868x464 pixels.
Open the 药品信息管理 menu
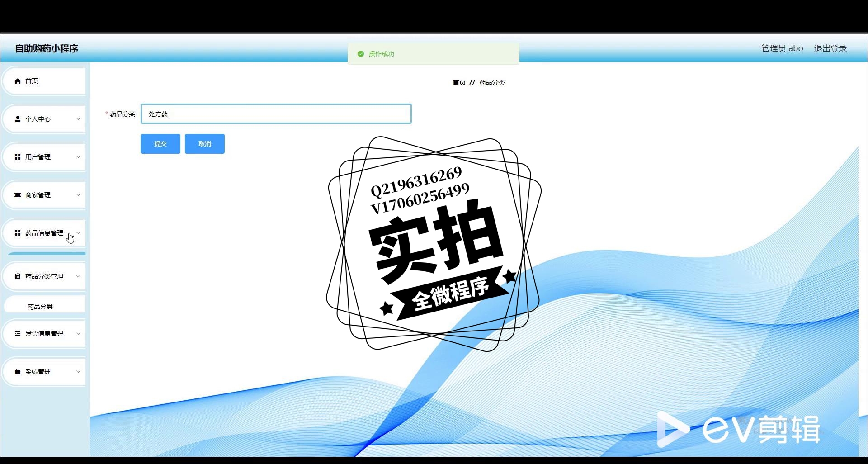tap(44, 233)
